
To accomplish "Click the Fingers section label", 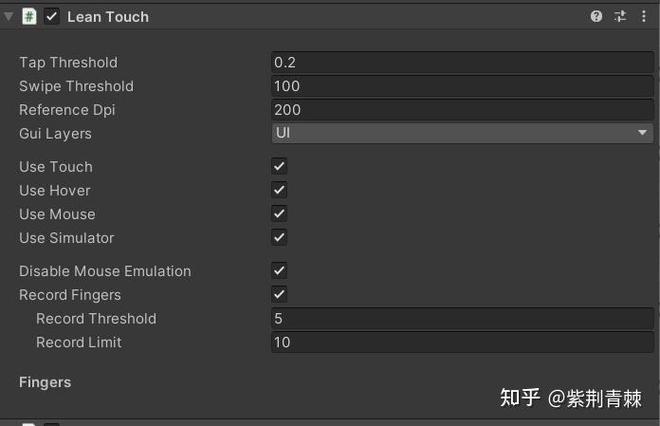I will click(45, 382).
